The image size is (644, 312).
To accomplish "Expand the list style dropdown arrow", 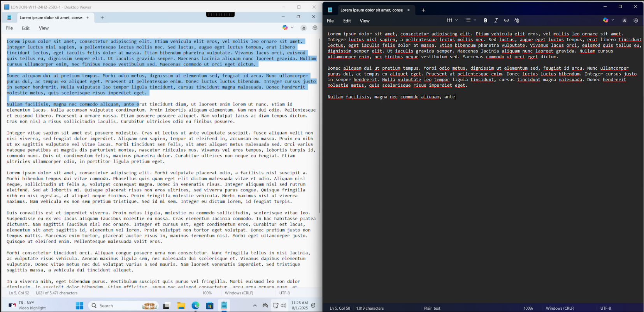I will [x=475, y=20].
